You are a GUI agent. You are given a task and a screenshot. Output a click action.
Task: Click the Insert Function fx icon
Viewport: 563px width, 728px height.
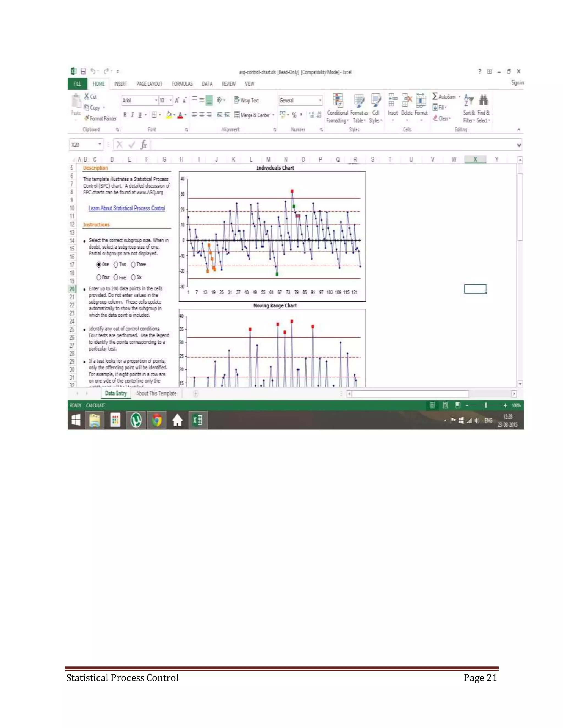(x=143, y=145)
